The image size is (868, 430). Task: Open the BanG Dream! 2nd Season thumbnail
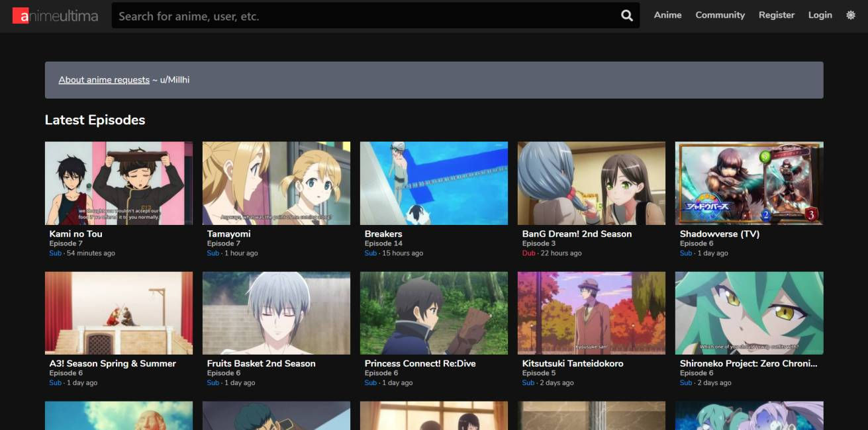tap(592, 183)
